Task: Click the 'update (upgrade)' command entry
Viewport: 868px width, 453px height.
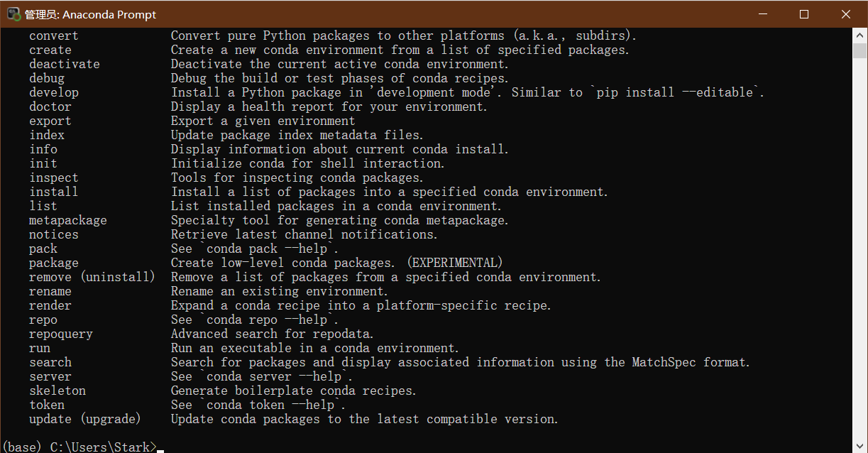Action: (85, 419)
